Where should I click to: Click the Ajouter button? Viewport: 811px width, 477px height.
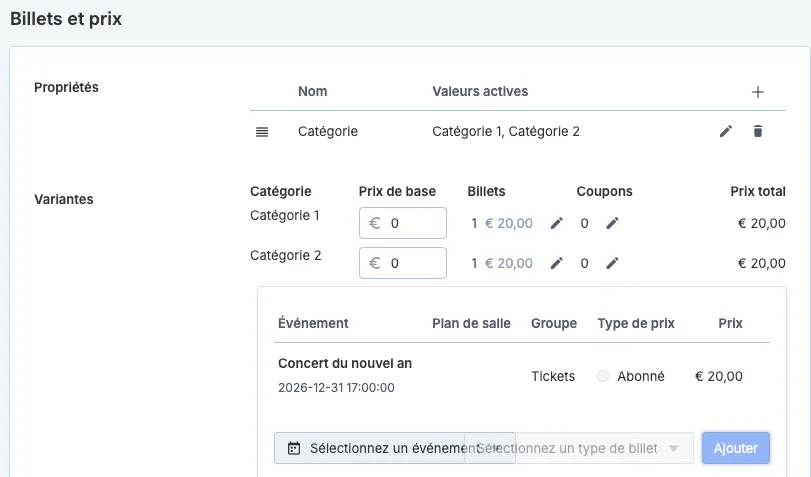[735, 448]
